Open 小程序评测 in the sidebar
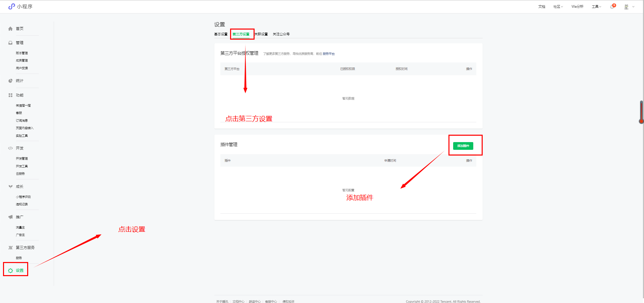644x303 pixels. pos(23,197)
